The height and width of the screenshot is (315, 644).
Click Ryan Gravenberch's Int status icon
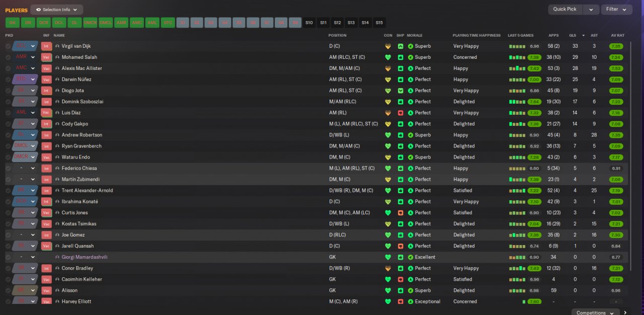point(46,146)
